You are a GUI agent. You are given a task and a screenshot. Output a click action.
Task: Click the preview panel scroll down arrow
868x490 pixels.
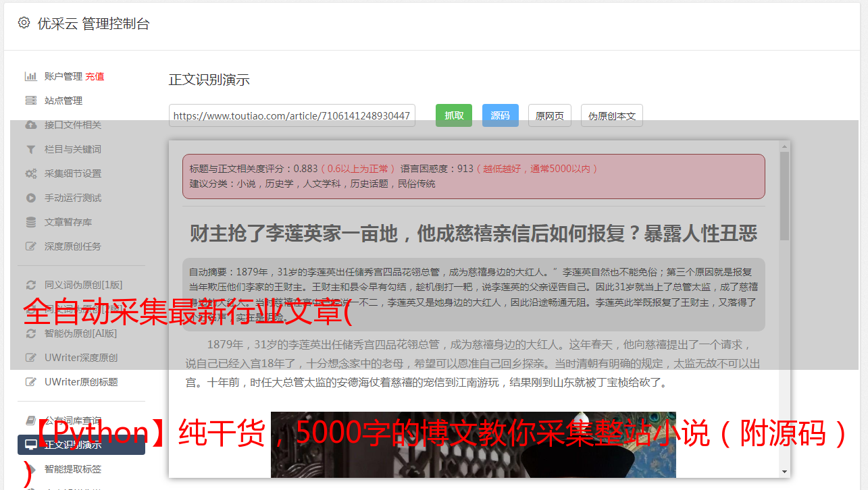click(x=784, y=472)
